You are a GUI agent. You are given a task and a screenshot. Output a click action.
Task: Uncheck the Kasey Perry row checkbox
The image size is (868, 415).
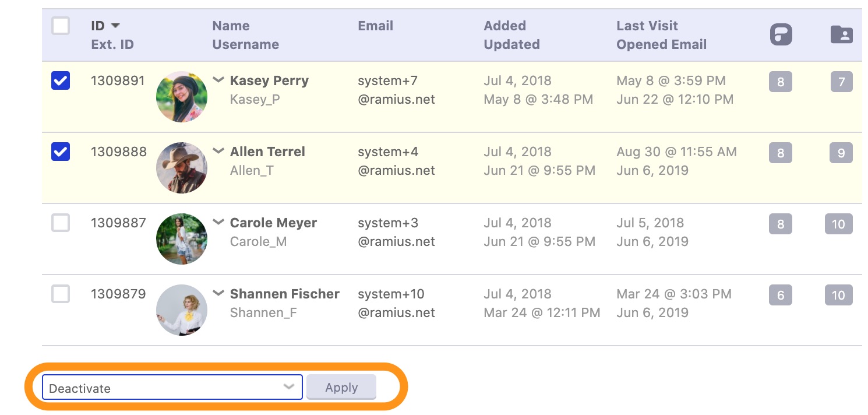click(61, 80)
